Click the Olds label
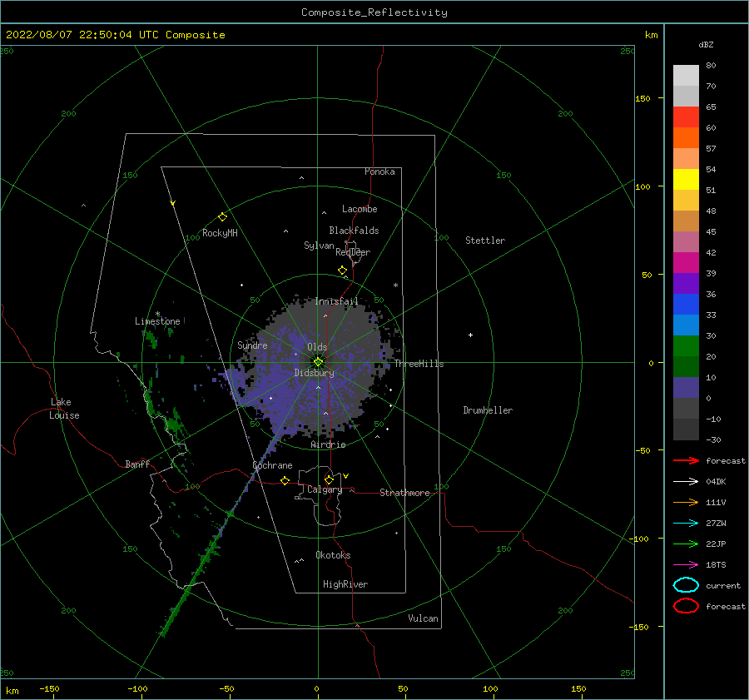This screenshot has width=749, height=700. coord(317,347)
